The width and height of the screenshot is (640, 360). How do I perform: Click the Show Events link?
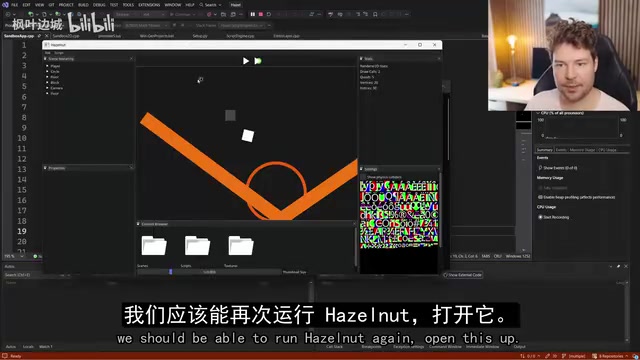pos(558,168)
